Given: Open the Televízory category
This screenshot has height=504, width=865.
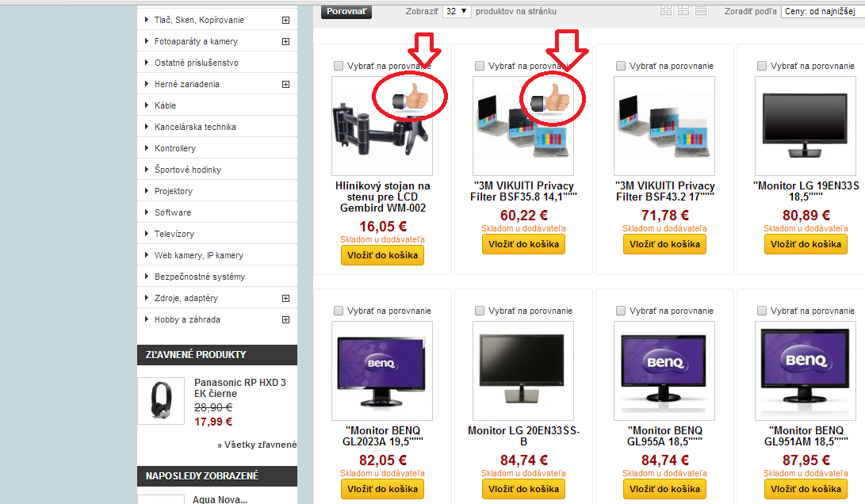Looking at the screenshot, I should 174,234.
